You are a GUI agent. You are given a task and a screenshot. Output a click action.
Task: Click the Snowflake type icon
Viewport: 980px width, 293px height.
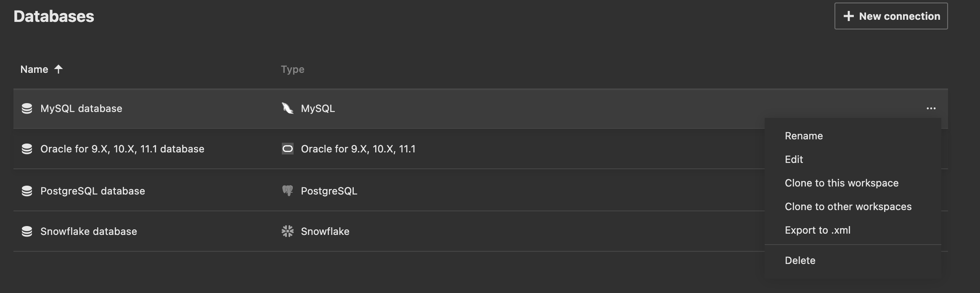pyautogui.click(x=288, y=231)
